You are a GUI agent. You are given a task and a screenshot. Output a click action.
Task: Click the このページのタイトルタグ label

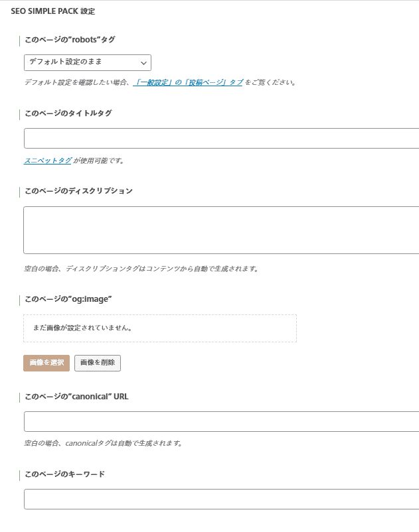click(x=68, y=113)
